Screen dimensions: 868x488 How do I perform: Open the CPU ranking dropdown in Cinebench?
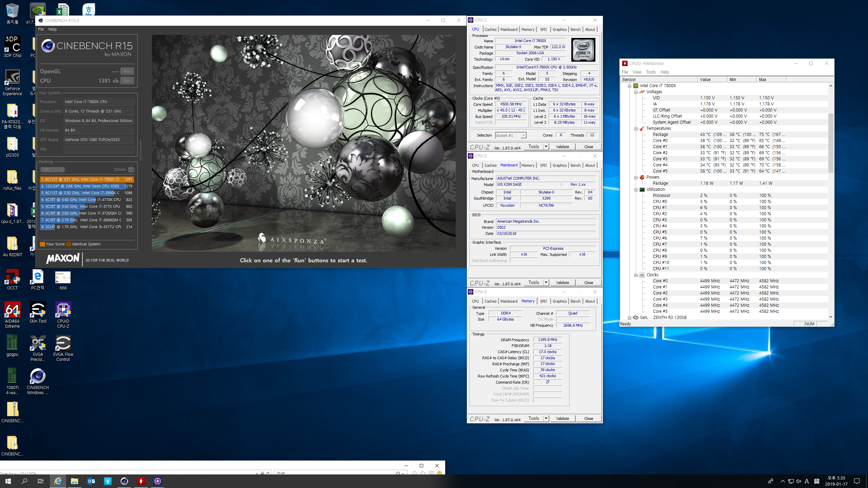tap(53, 169)
